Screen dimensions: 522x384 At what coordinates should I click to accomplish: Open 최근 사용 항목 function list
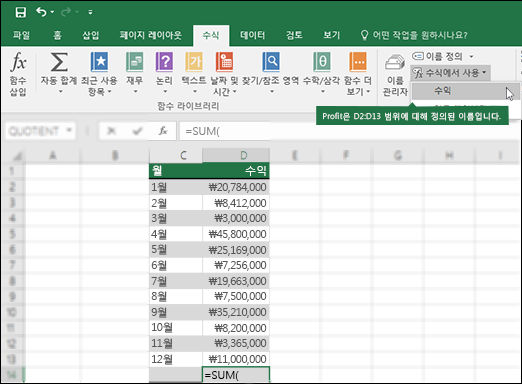[99, 74]
